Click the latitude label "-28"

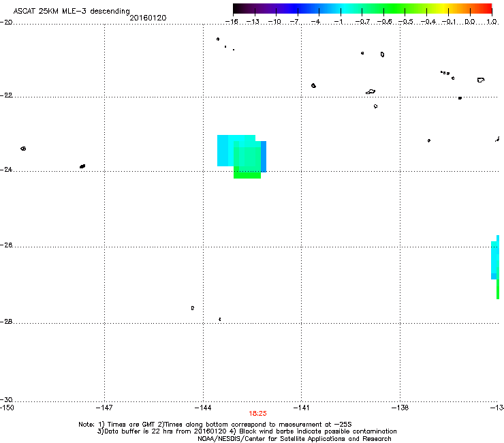point(6,322)
